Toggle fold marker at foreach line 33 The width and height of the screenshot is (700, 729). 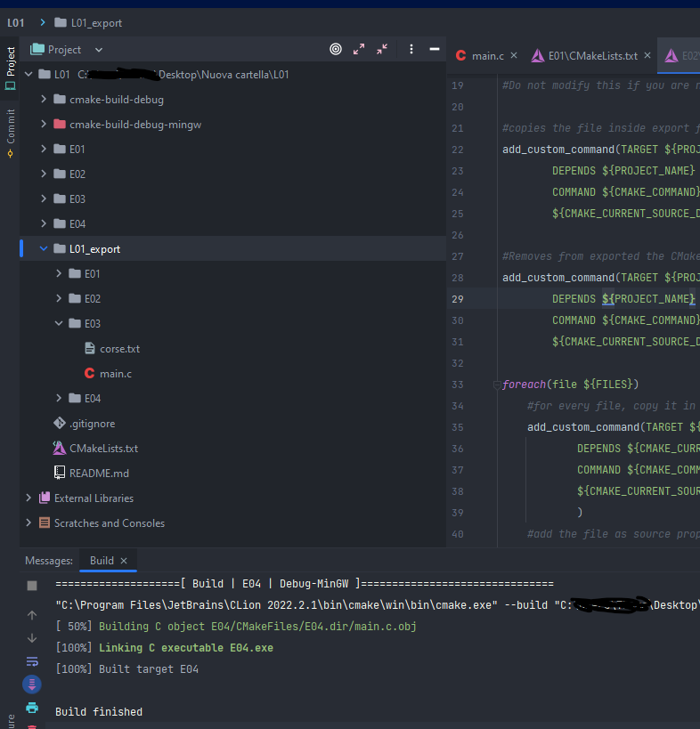click(497, 385)
